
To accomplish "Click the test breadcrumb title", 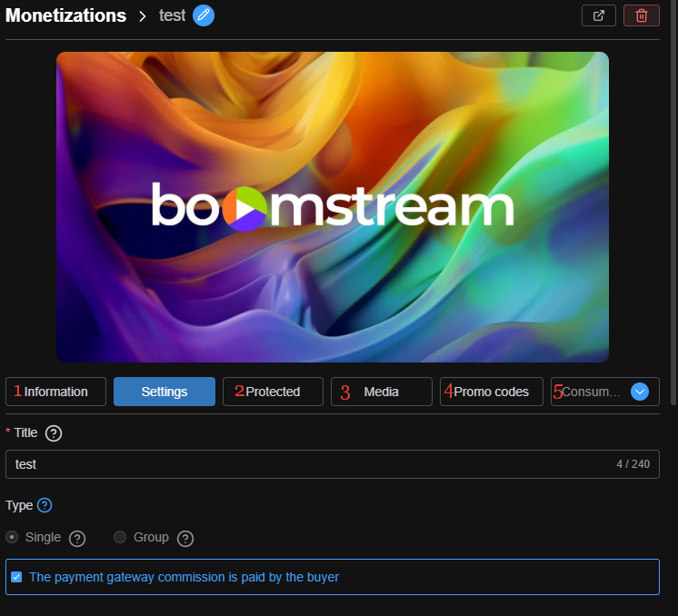I will click(172, 15).
